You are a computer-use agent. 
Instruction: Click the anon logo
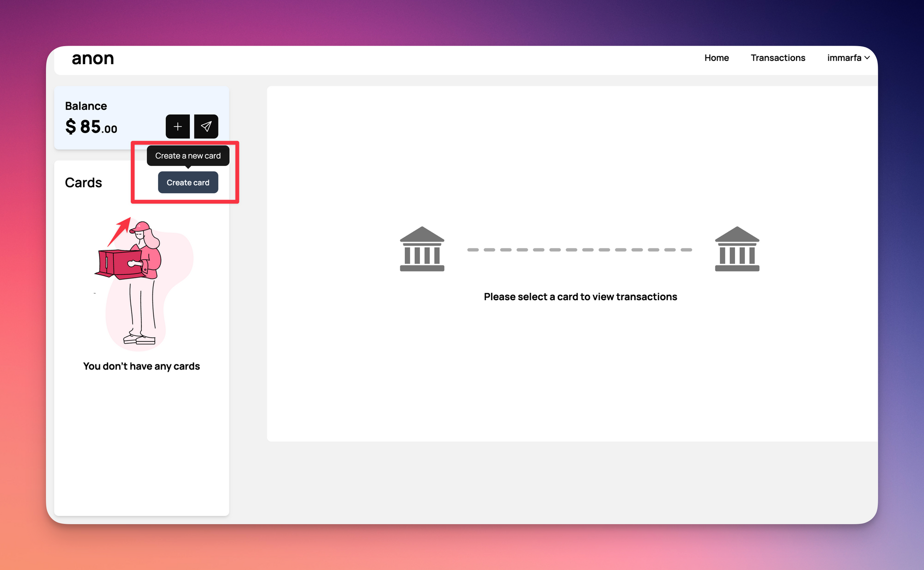point(93,59)
